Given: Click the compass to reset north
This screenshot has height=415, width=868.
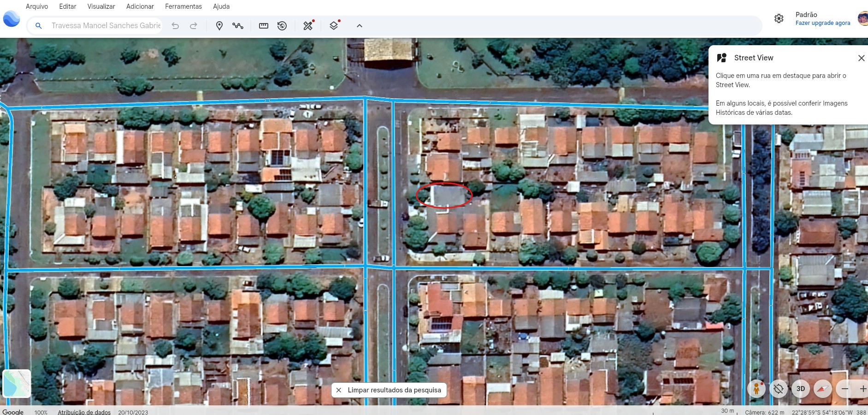Looking at the screenshot, I should (823, 389).
